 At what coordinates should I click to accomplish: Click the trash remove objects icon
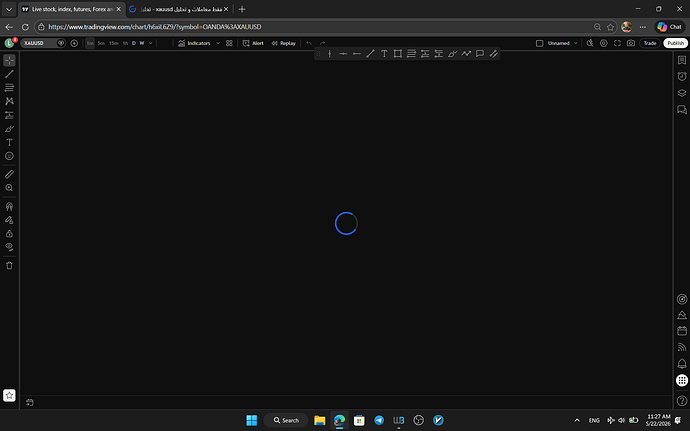coord(9,265)
